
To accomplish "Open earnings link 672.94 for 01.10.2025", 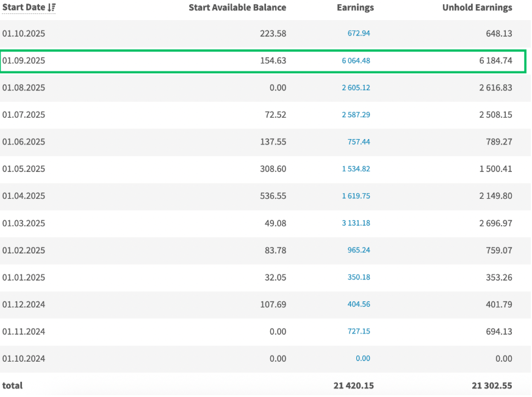I will pyautogui.click(x=358, y=34).
